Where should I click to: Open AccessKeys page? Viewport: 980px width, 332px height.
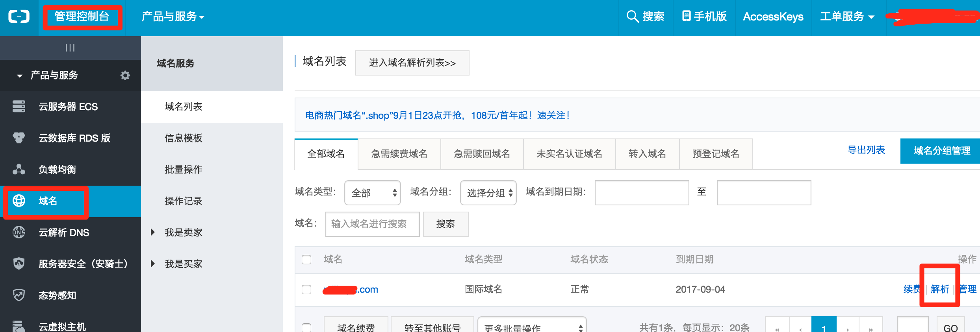point(773,17)
